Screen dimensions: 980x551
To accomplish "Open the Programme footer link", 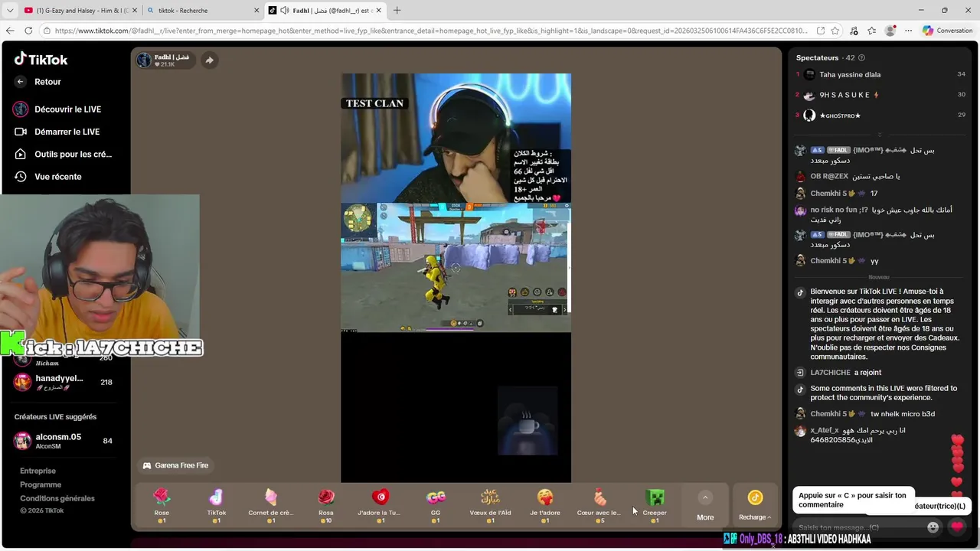I will pos(41,485).
